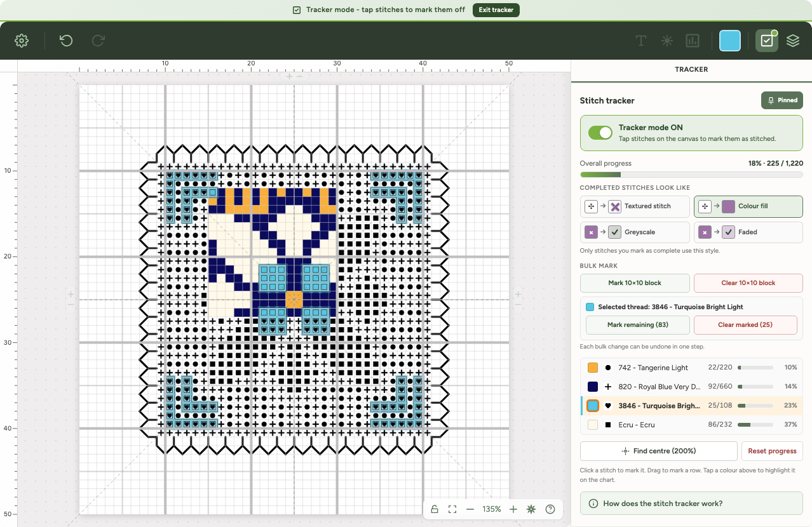The image size is (812, 527).
Task: Select Greyscale completed style
Action: coord(635,232)
